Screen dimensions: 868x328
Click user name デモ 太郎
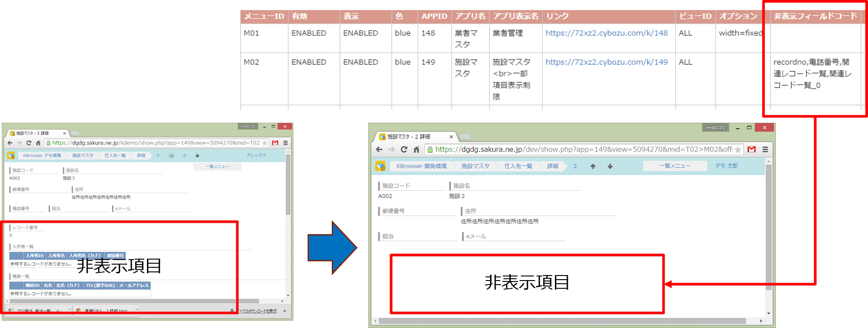click(726, 166)
